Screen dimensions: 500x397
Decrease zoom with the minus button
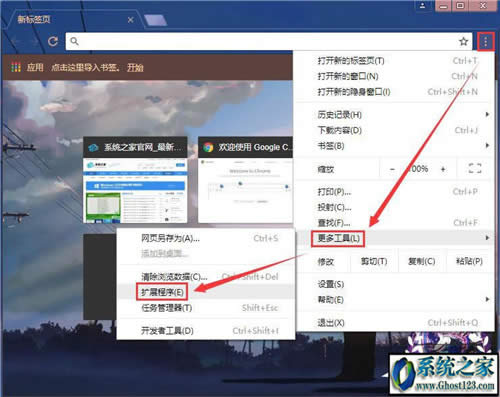point(392,169)
